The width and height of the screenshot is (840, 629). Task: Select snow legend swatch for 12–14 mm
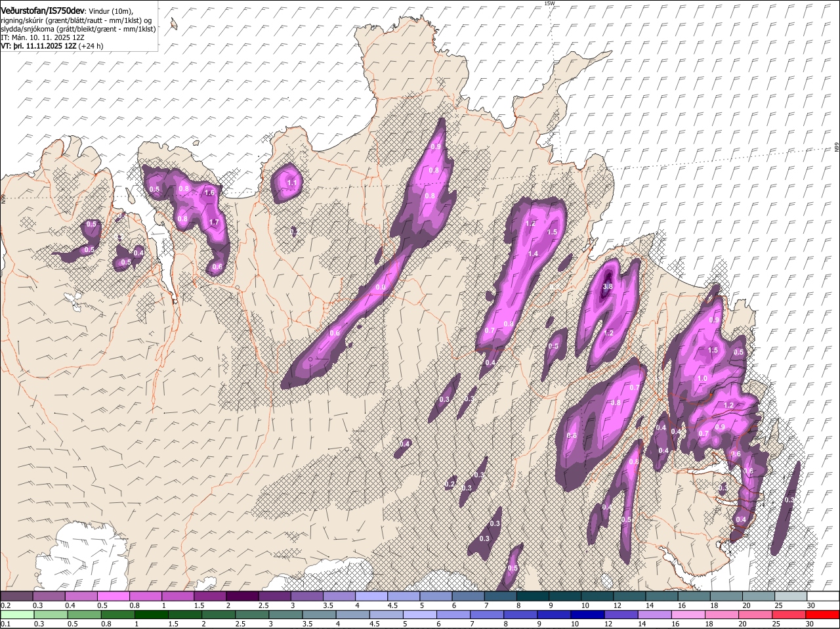click(629, 596)
